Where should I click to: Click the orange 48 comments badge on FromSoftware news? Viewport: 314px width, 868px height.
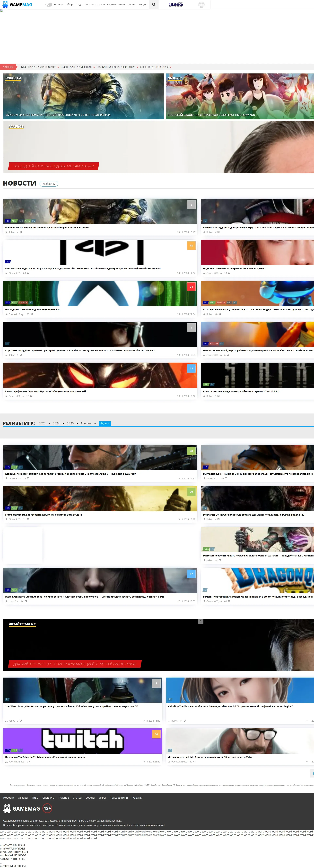coord(191,246)
